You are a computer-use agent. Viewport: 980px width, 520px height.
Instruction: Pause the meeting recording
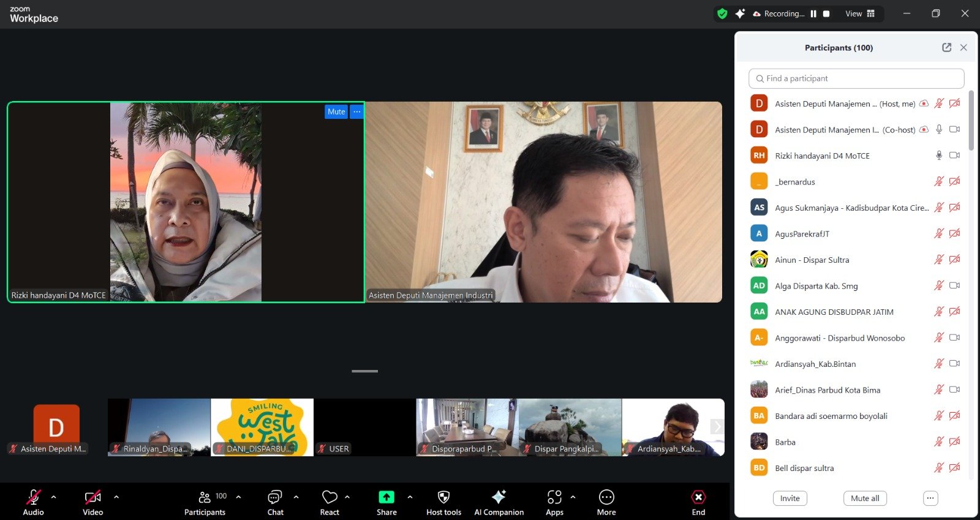click(813, 13)
